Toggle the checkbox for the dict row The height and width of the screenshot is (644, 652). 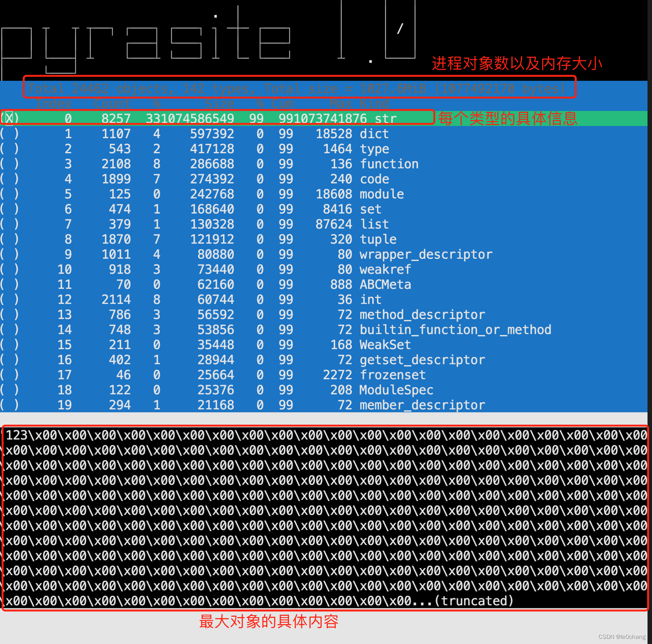pos(10,133)
